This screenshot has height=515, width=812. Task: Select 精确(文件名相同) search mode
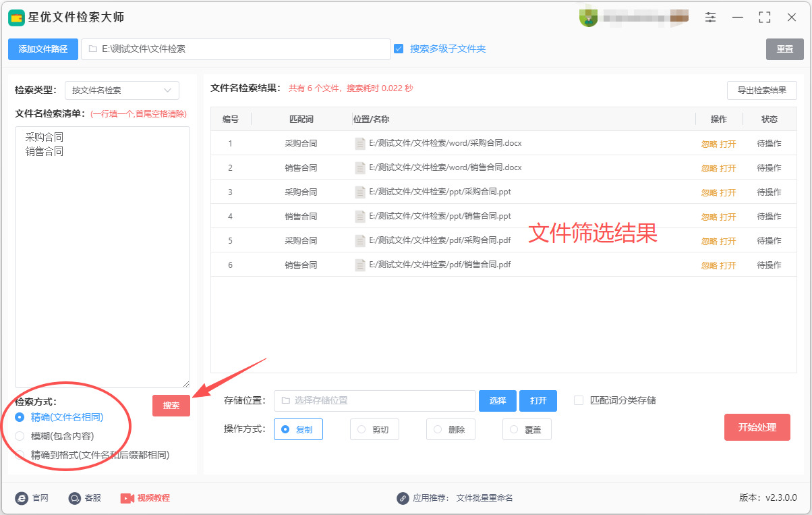click(20, 417)
